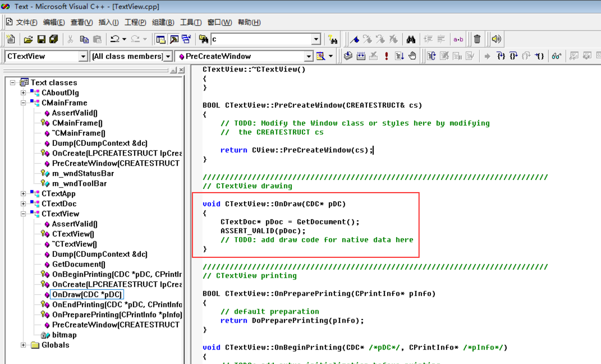Click the Save All icon

pos(54,39)
